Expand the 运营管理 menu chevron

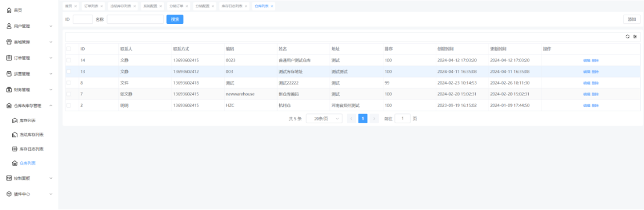point(51,74)
